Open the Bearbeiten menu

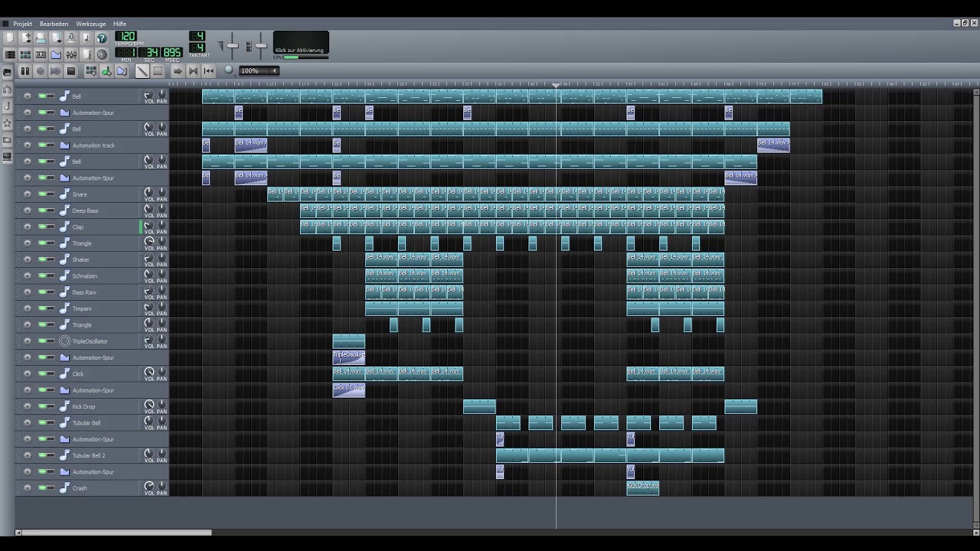coord(54,24)
